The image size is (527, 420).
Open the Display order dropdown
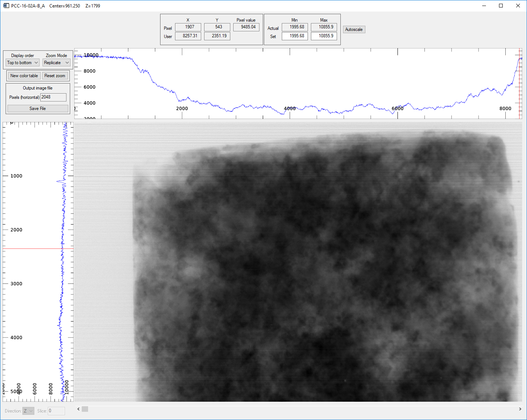click(x=23, y=63)
